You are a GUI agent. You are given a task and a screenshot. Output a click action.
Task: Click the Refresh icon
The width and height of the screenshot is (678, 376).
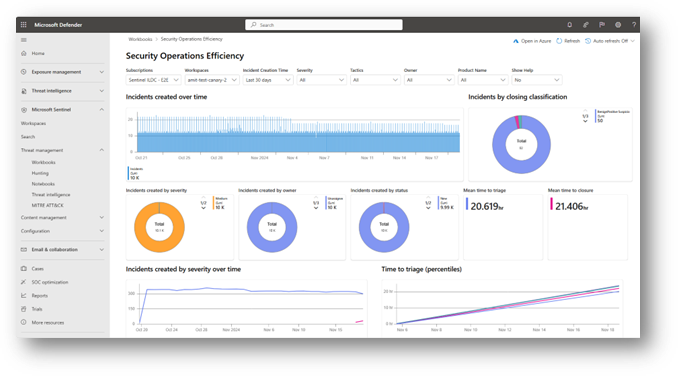coord(559,41)
